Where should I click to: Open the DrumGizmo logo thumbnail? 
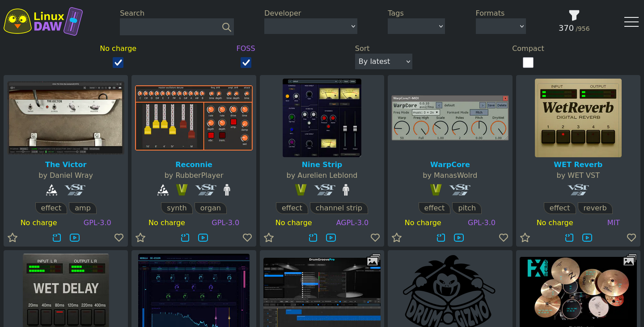pyautogui.click(x=450, y=290)
